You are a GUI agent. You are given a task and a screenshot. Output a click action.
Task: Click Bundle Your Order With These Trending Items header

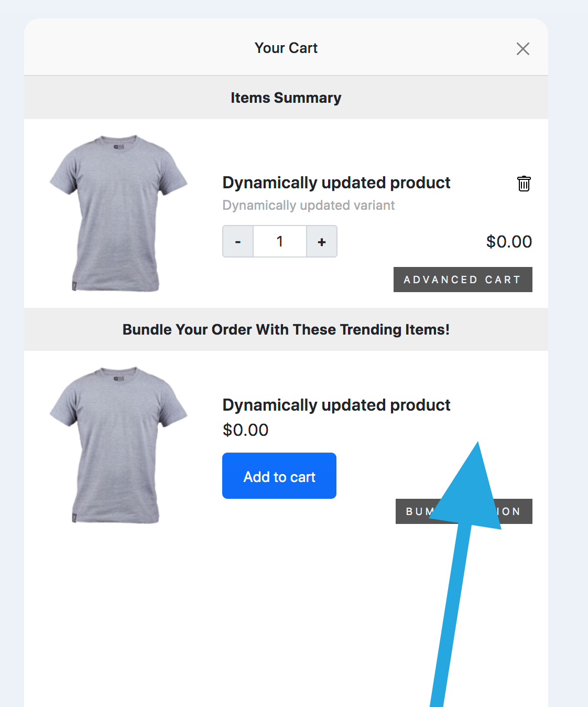(x=286, y=329)
